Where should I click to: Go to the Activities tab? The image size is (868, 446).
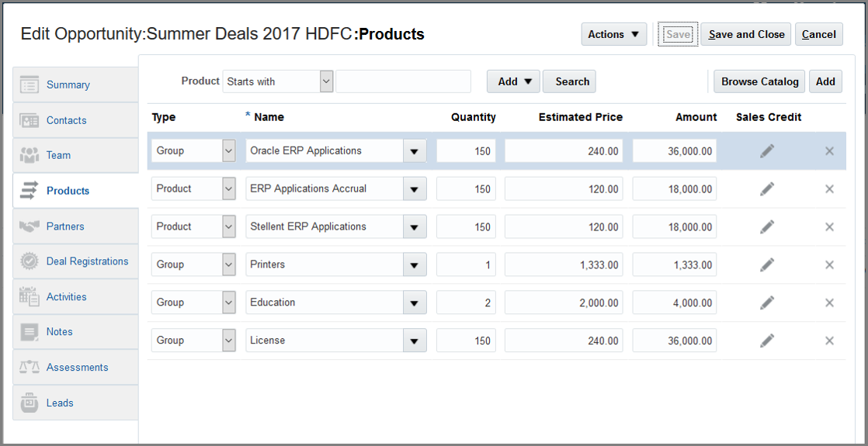click(67, 296)
